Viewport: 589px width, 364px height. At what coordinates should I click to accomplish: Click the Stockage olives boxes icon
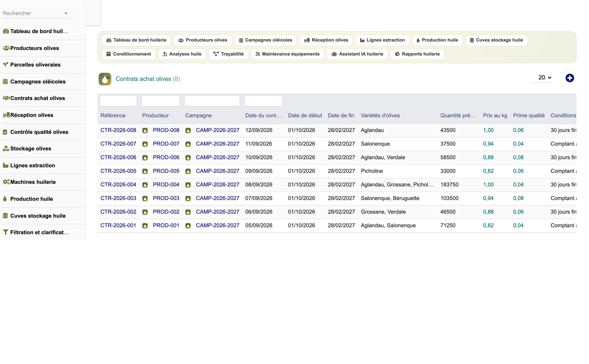(6, 148)
